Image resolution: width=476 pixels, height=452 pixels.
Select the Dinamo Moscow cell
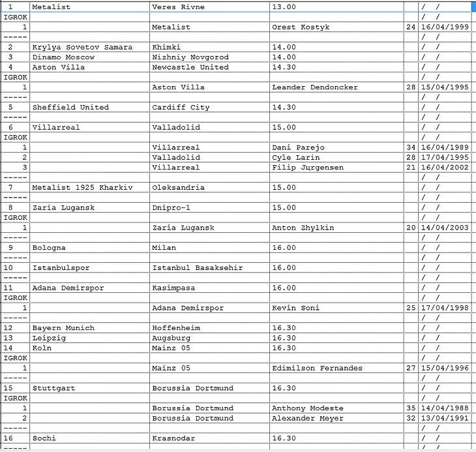click(89, 57)
